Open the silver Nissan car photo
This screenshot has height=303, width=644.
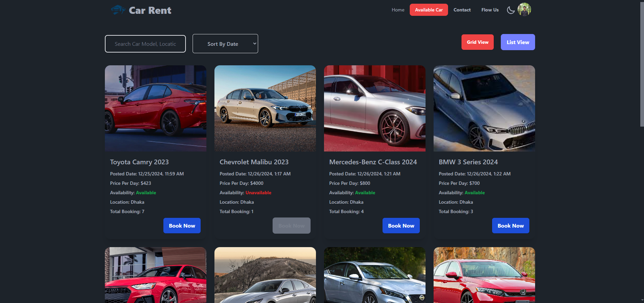pos(375,275)
